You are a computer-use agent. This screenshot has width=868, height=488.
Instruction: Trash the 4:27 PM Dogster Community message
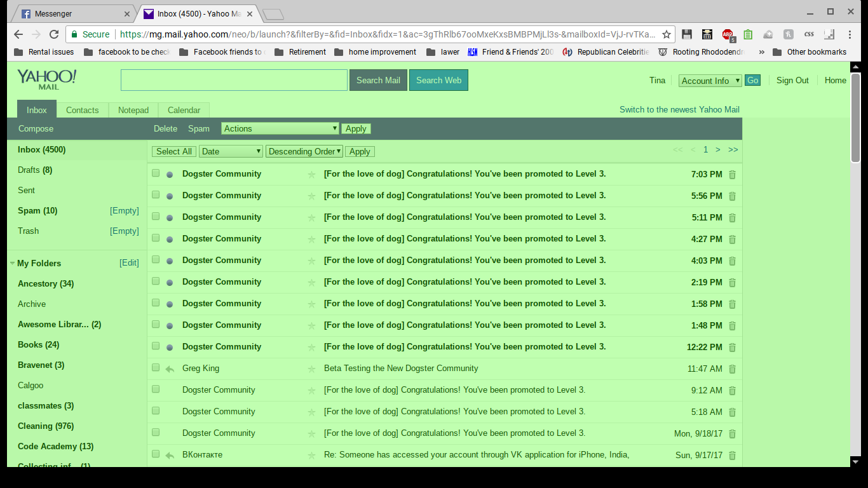732,240
